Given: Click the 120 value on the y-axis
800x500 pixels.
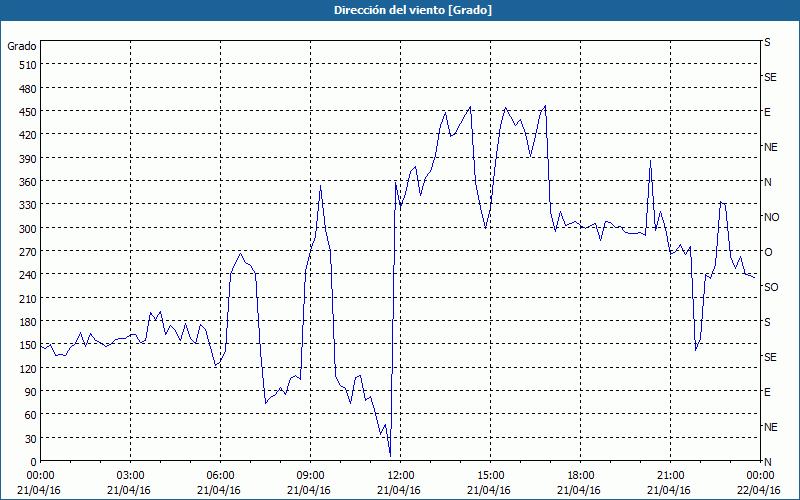Looking at the screenshot, I should tap(28, 368).
